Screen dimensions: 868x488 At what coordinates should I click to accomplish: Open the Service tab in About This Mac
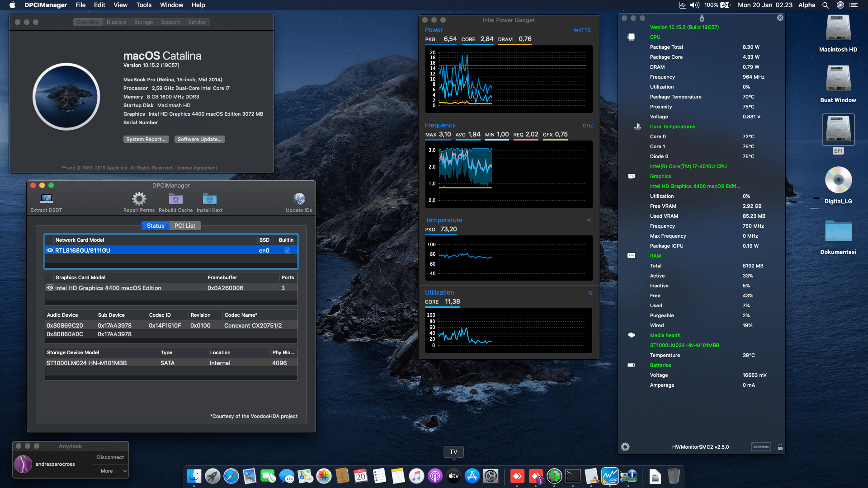[197, 22]
